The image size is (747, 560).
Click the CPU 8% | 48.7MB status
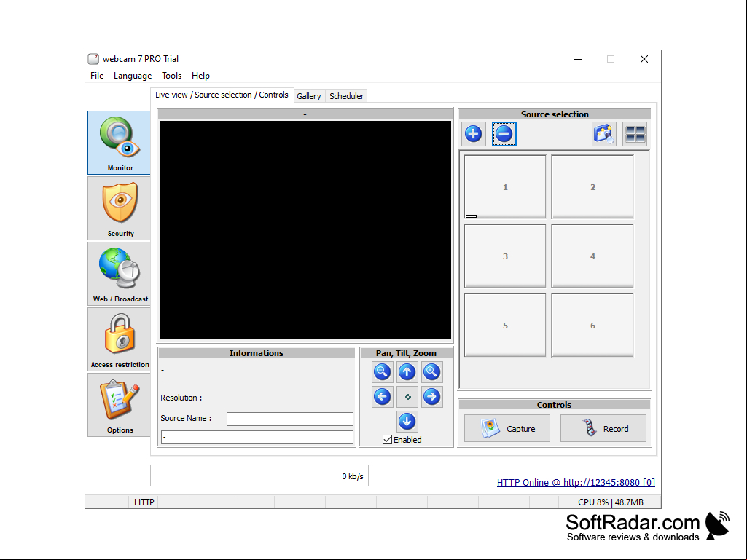coord(610,502)
